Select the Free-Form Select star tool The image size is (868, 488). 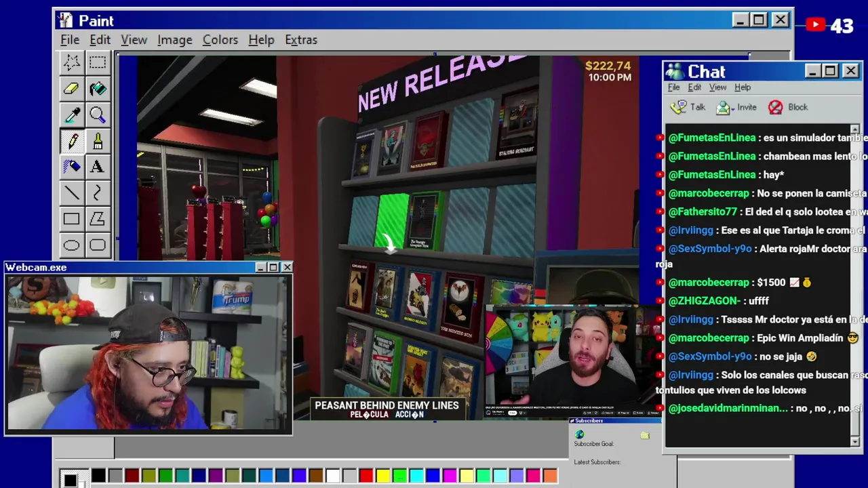(x=71, y=63)
